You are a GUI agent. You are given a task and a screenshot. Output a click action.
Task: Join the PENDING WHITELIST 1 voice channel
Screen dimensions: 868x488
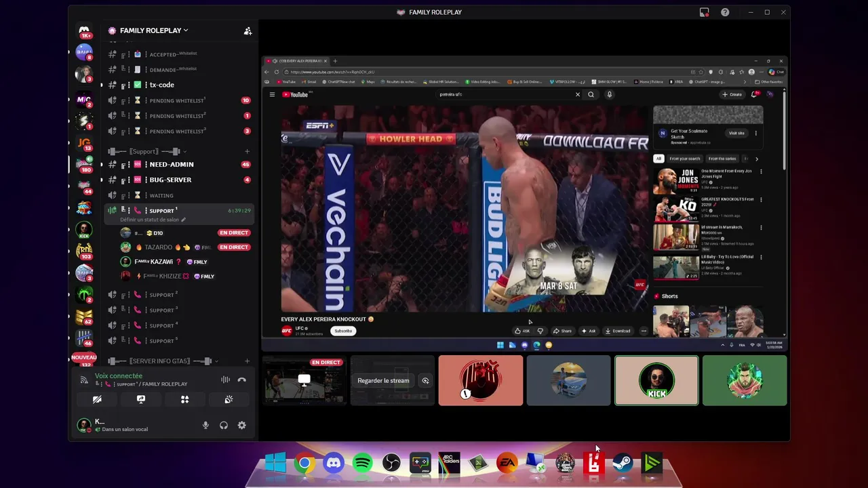(180, 100)
